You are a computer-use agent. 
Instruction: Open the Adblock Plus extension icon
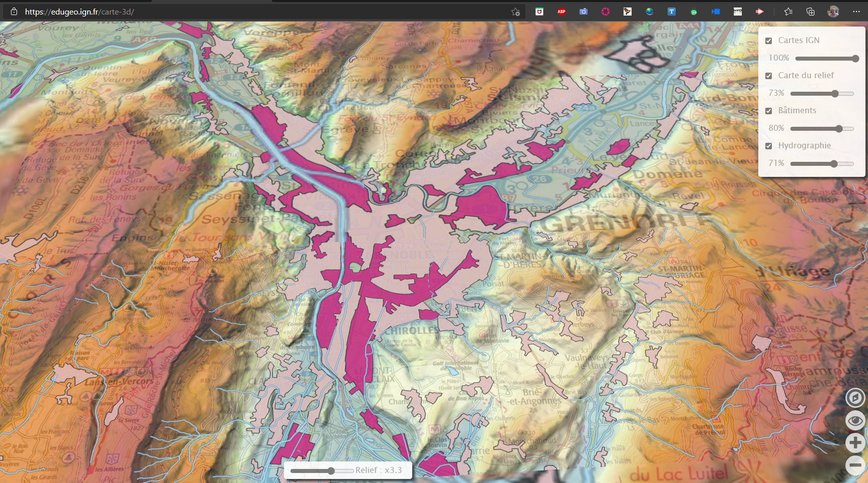point(561,11)
